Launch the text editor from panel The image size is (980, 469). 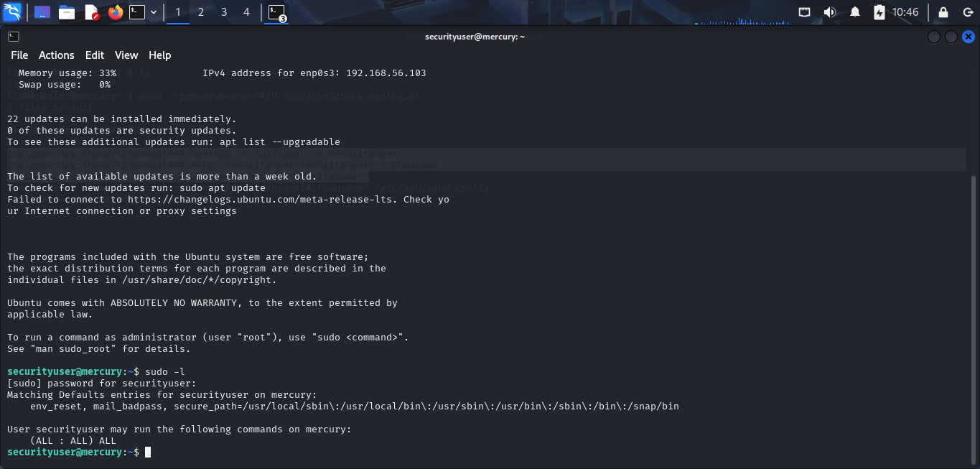(x=91, y=12)
